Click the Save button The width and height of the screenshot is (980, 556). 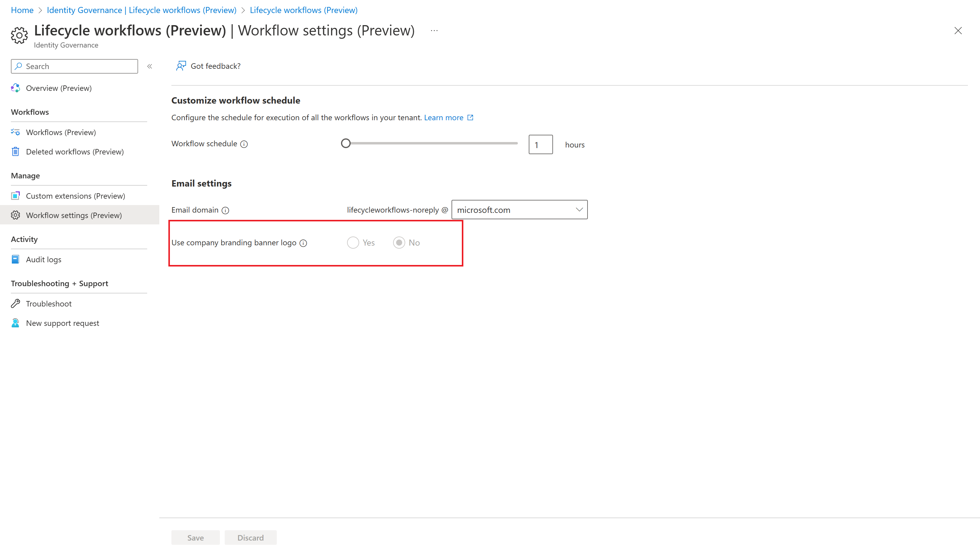point(195,537)
